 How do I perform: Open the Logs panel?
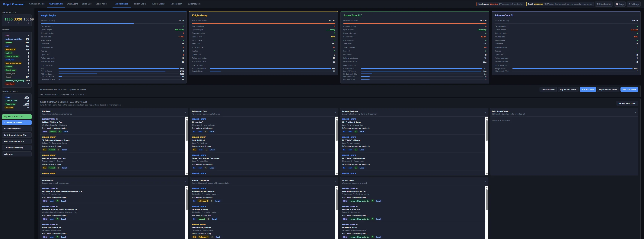click(620, 4)
